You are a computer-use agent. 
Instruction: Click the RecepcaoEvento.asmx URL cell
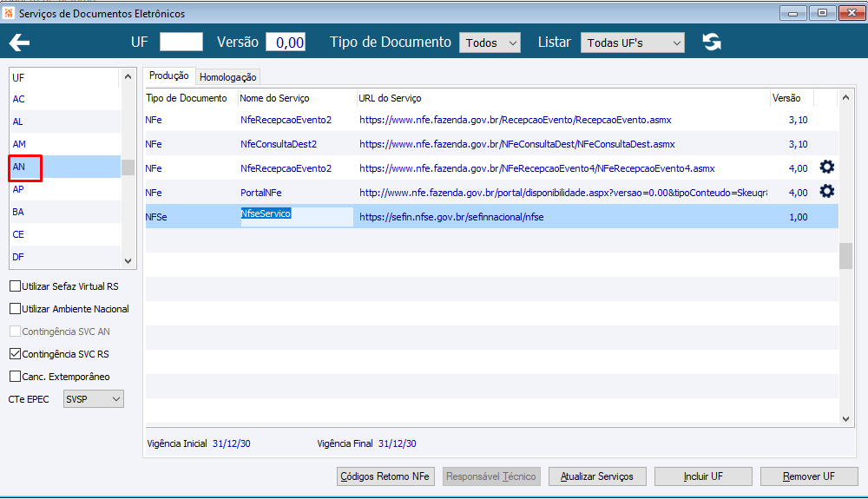pos(516,120)
